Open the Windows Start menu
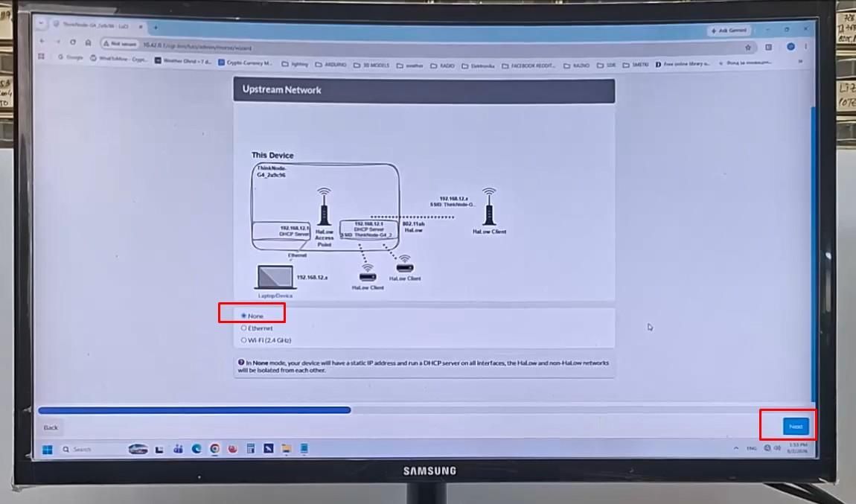 48,449
